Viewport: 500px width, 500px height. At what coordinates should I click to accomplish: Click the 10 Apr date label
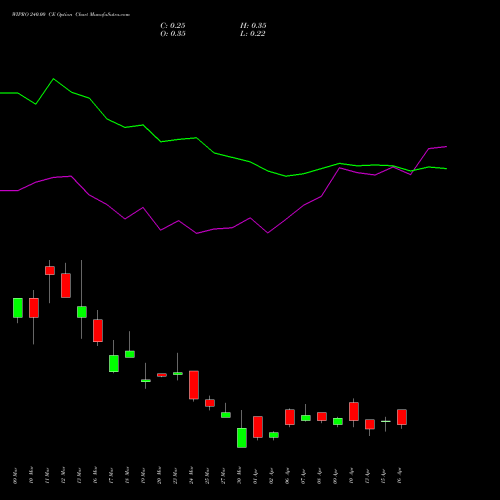click(351, 476)
